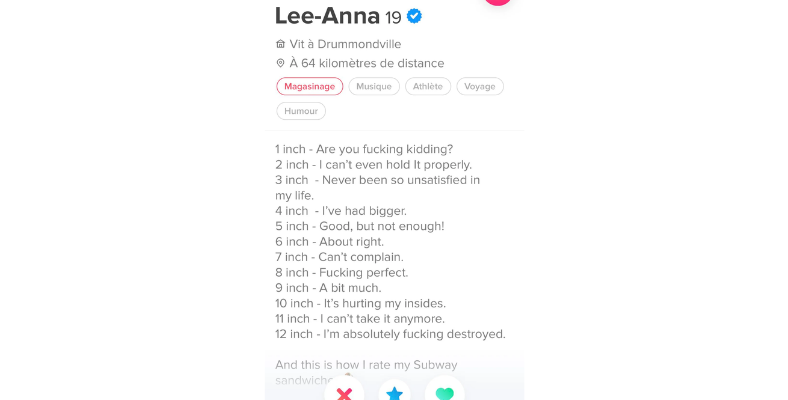788x400 pixels.
Task: Tap the pink circular button at top
Action: [497, 2]
